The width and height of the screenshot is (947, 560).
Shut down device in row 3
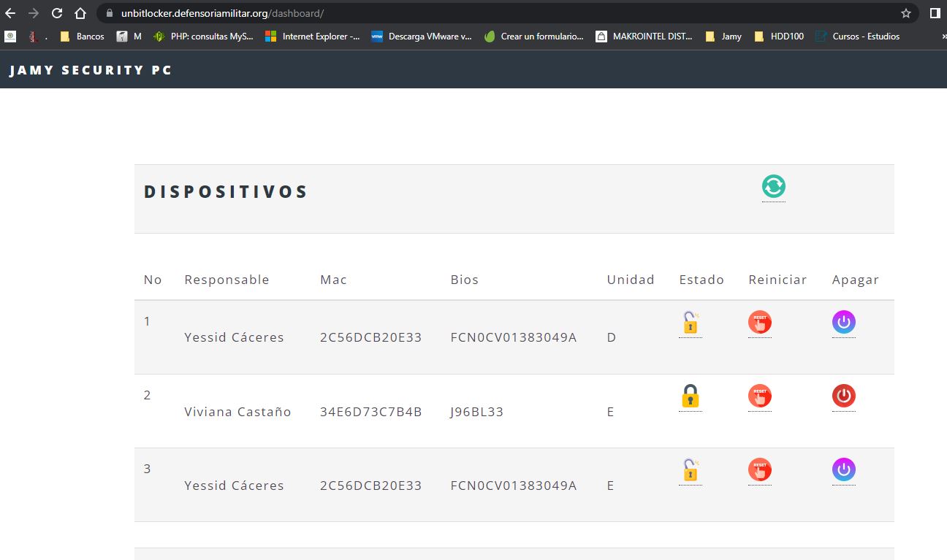point(843,470)
